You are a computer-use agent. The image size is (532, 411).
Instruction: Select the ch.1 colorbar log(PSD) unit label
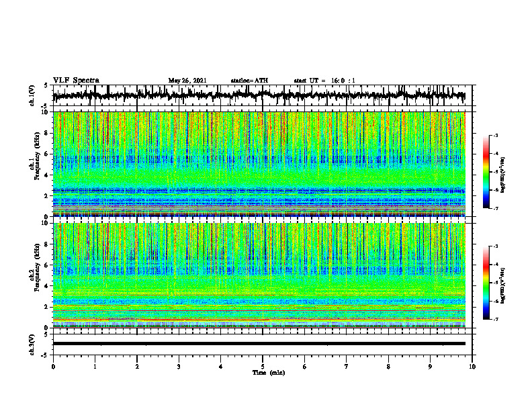[503, 175]
